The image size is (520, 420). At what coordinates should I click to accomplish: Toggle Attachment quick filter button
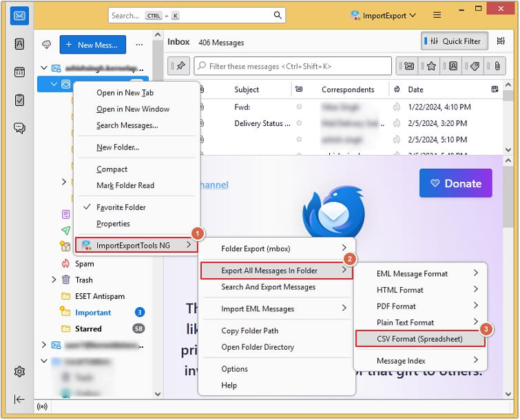pos(495,66)
